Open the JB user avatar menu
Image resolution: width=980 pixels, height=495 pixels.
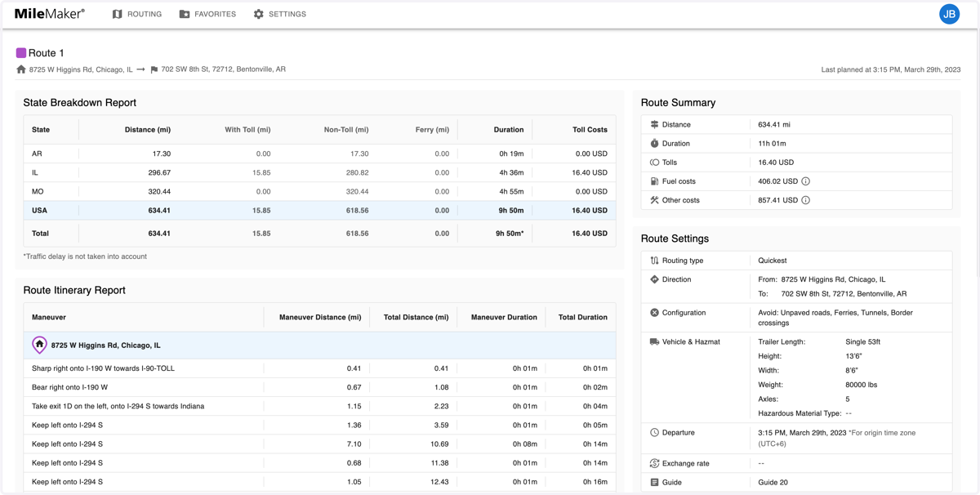(949, 14)
